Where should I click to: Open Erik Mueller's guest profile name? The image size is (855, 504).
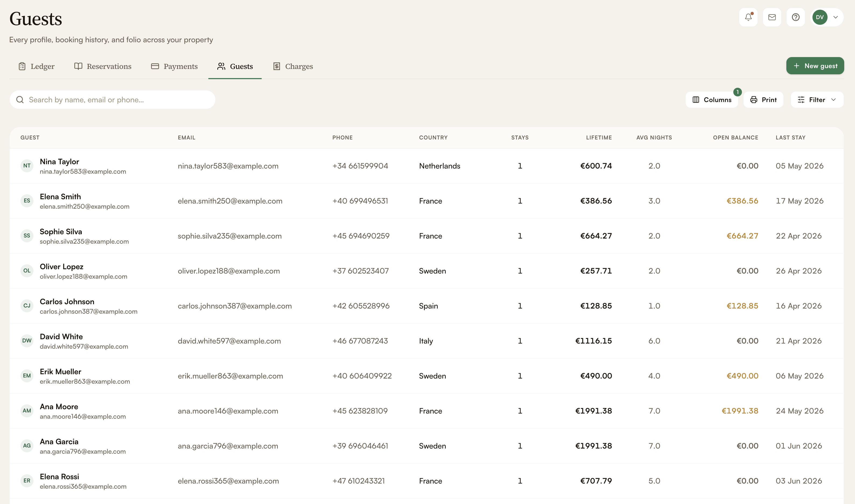coord(61,372)
